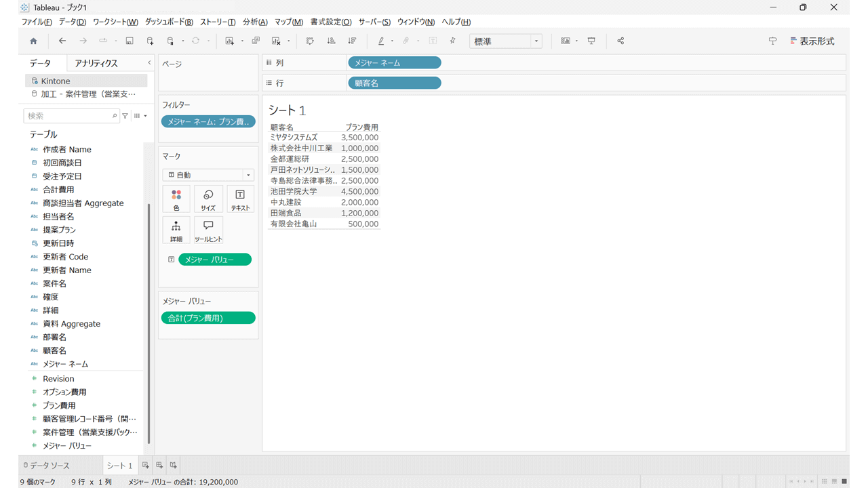The image size is (868, 488).
Task: Click the Text mark card
Action: pos(240,199)
